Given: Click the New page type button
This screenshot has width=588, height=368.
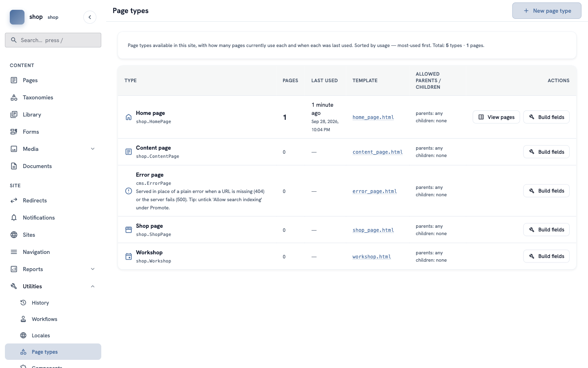Looking at the screenshot, I should pos(547,11).
